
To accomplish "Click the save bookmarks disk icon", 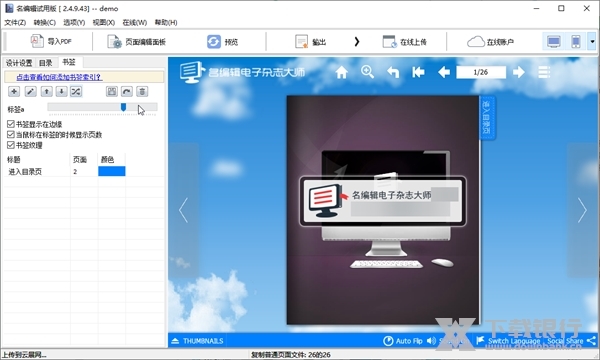I will coord(112,91).
